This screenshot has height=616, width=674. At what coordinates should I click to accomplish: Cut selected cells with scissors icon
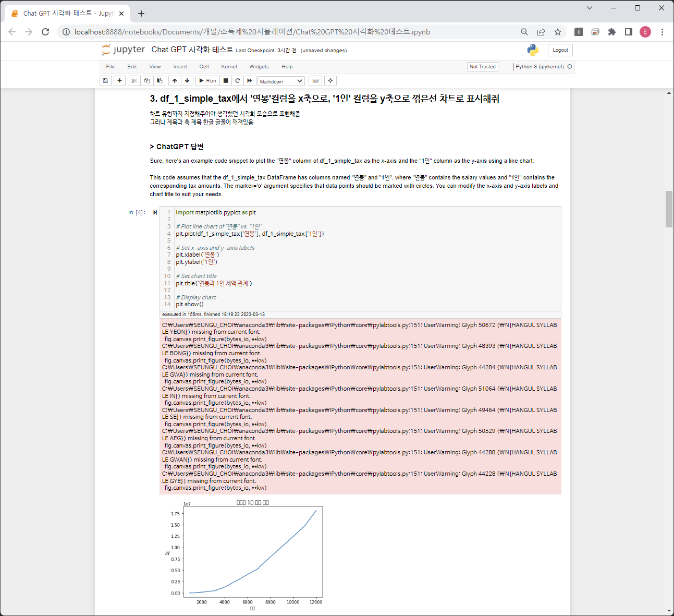tap(134, 81)
